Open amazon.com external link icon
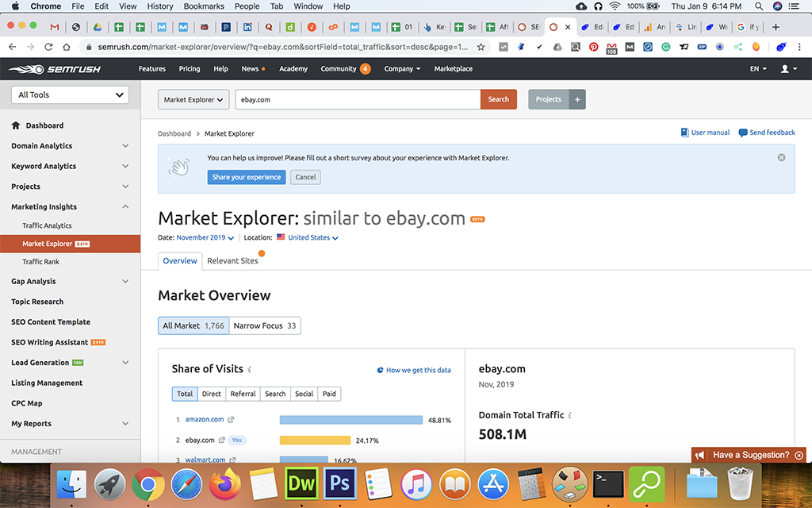Screen dimensions: 812x508 click(x=231, y=420)
